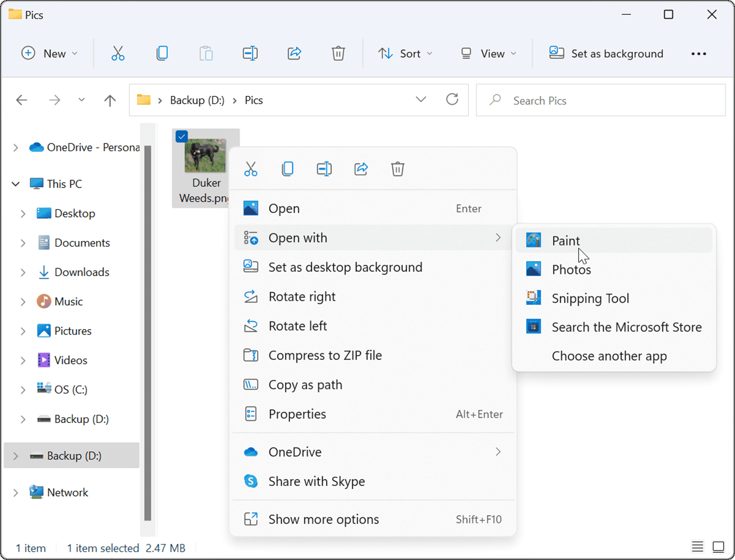The height and width of the screenshot is (560, 735).
Task: Click the Refresh icon in the address bar
Action: pyautogui.click(x=452, y=99)
